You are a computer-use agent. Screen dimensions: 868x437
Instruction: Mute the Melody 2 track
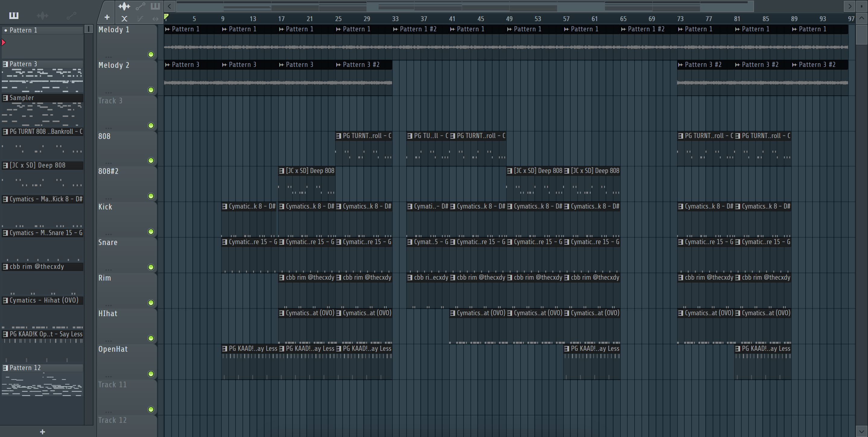coord(151,90)
